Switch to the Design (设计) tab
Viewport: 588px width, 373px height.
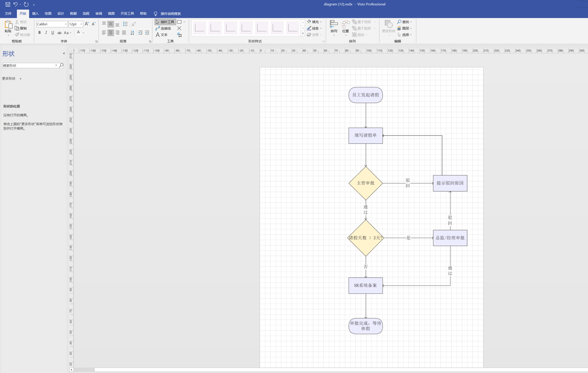60,14
